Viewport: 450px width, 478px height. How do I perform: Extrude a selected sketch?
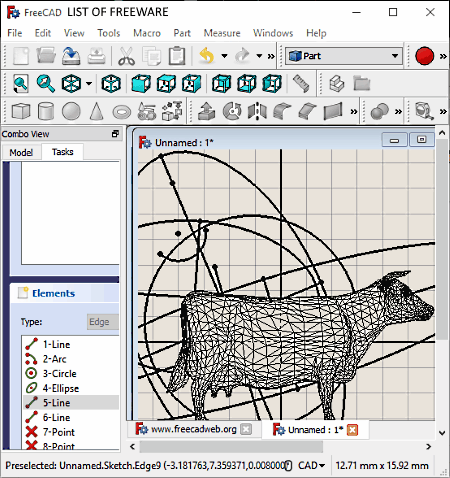click(x=207, y=111)
